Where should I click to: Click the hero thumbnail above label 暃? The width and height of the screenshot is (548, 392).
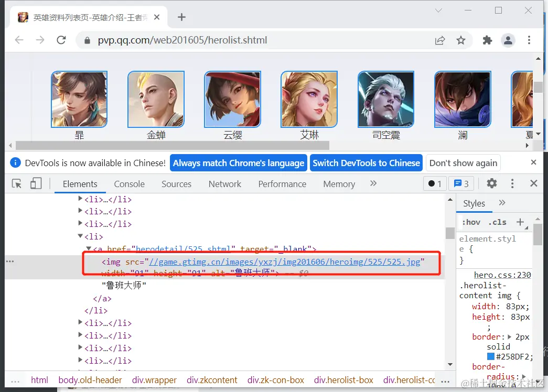point(79,99)
